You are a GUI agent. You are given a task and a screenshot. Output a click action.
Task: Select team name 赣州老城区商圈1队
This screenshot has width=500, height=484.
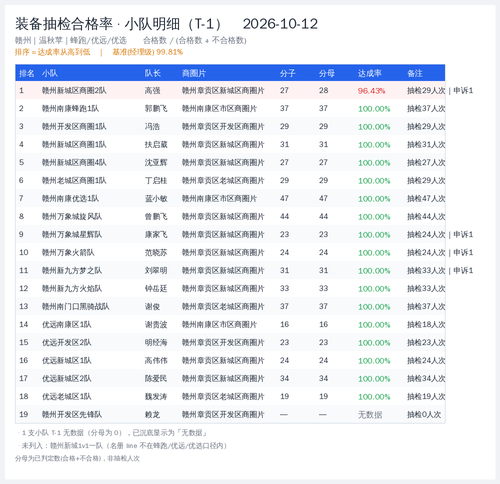(74, 181)
